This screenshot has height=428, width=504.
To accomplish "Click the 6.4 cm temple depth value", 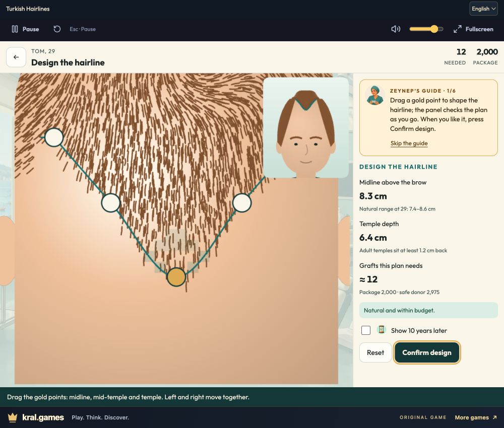I will [373, 238].
